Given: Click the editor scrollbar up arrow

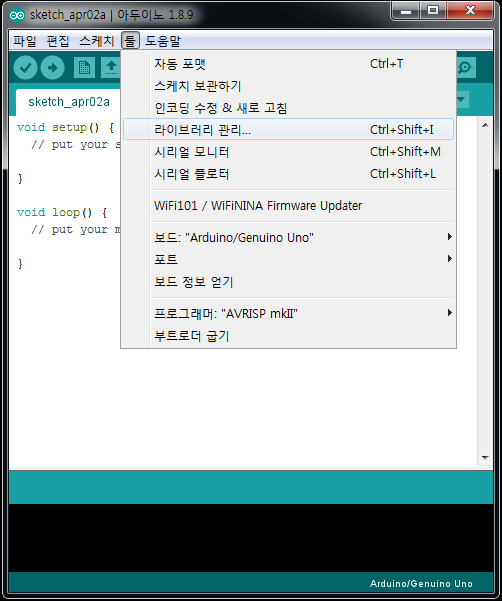Looking at the screenshot, I should (485, 125).
